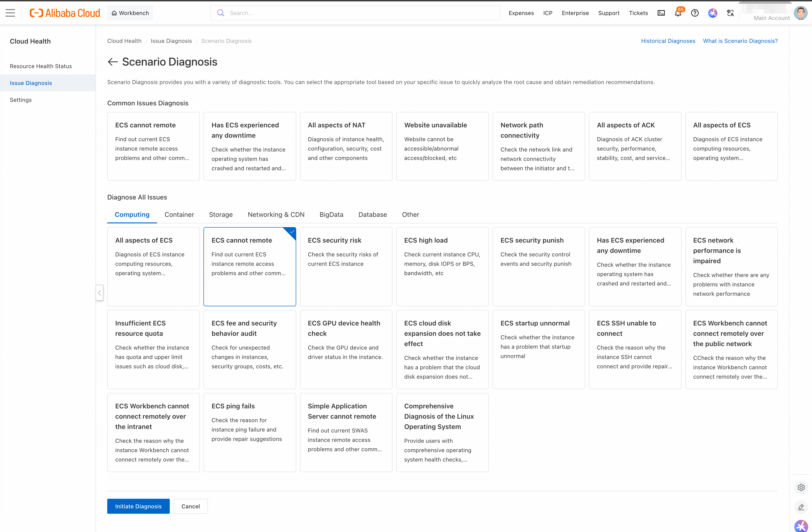Select common issue card Network path connectivity
Viewport: 812px width, 532px height.
click(539, 146)
